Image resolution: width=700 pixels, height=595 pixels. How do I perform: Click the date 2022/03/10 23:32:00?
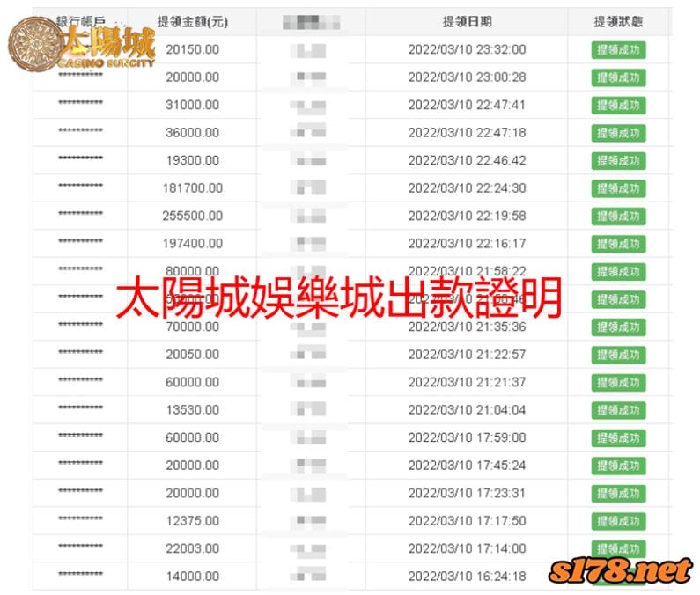[x=467, y=49]
